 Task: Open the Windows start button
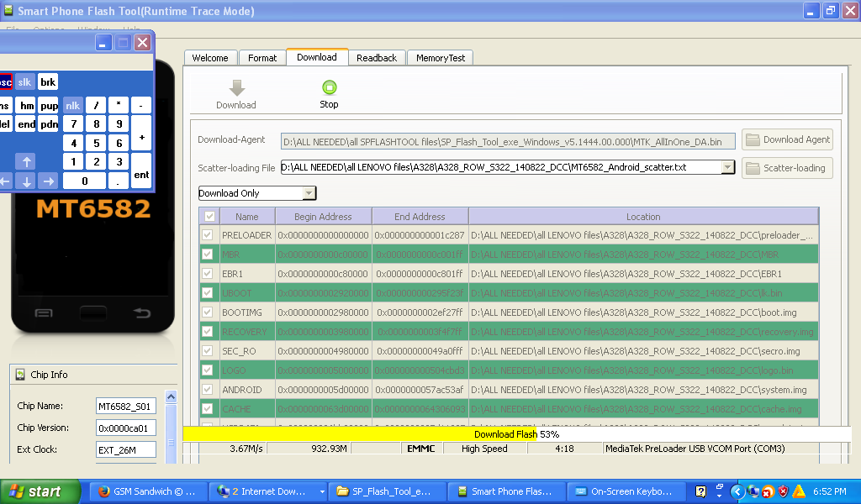40,491
